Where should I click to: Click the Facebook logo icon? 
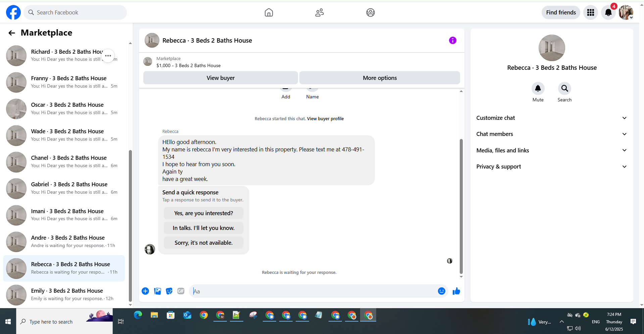[13, 12]
